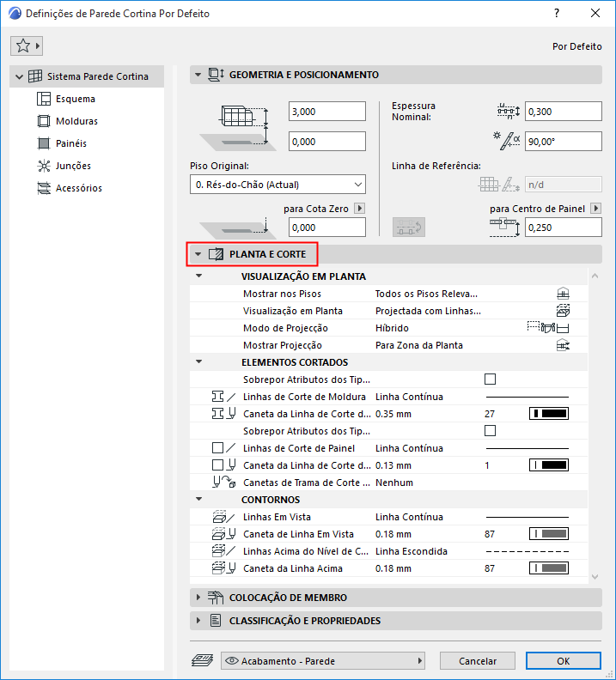Select Molduras frame icon
Screen dimensions: 616x680
tap(43, 121)
